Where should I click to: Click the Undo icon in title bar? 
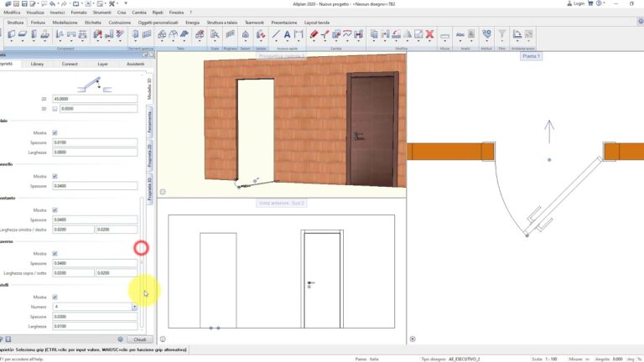coord(53,3)
